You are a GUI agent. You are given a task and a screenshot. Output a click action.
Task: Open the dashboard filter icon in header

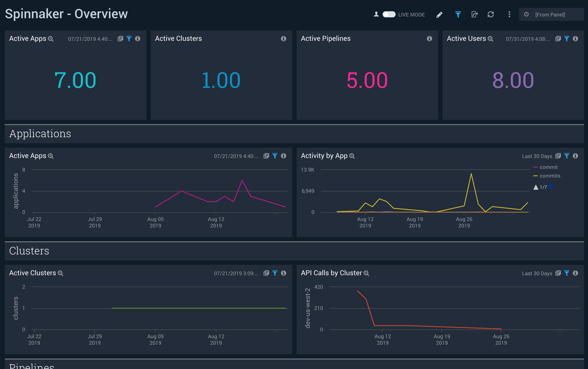tap(458, 15)
